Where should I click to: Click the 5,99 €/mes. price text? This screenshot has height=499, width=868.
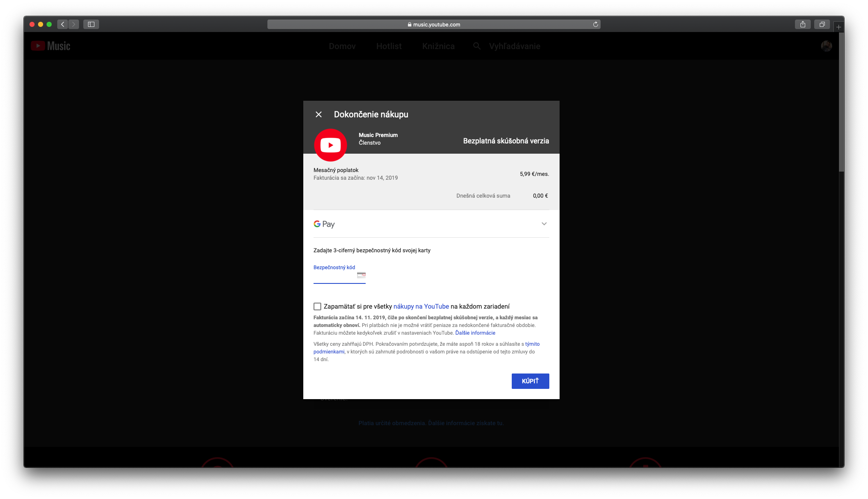[x=534, y=174]
